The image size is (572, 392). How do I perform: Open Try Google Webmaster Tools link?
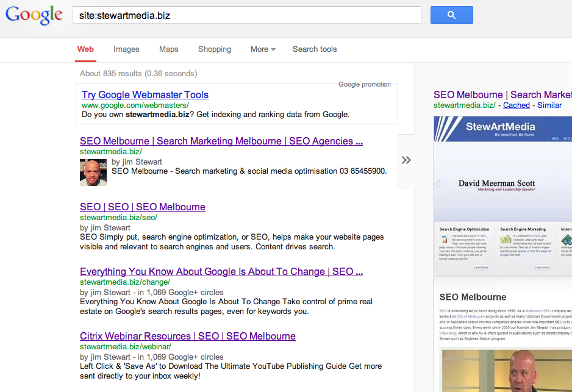click(145, 95)
